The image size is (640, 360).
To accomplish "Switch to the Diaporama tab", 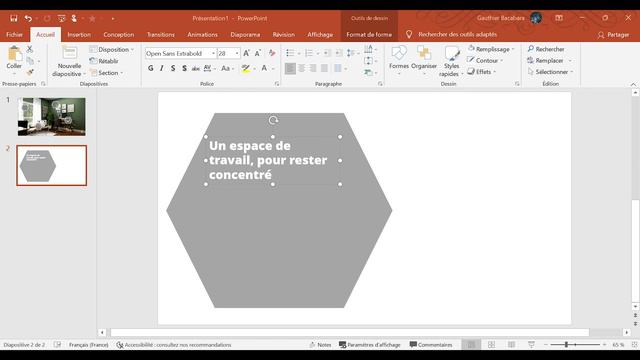I will tap(245, 35).
